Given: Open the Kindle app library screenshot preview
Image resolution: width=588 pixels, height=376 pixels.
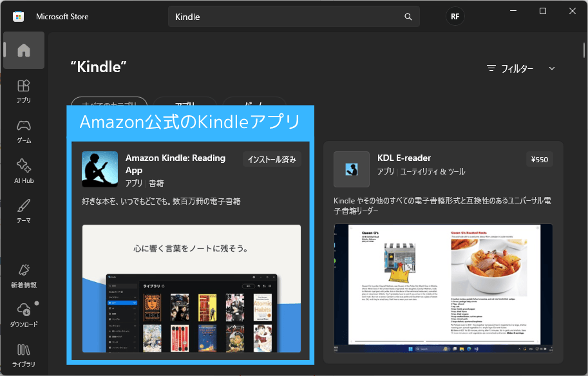Looking at the screenshot, I should tap(191, 288).
